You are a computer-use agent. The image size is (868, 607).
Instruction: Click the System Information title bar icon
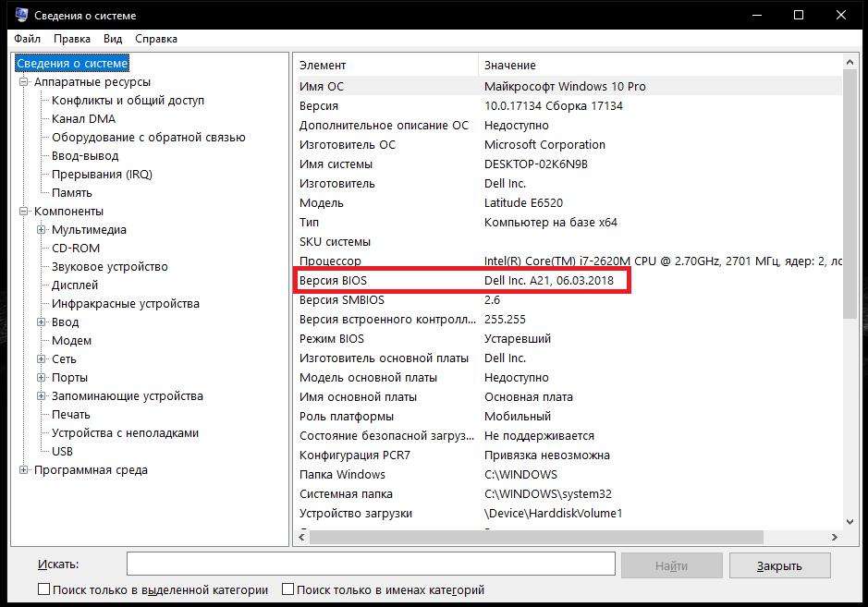21,15
